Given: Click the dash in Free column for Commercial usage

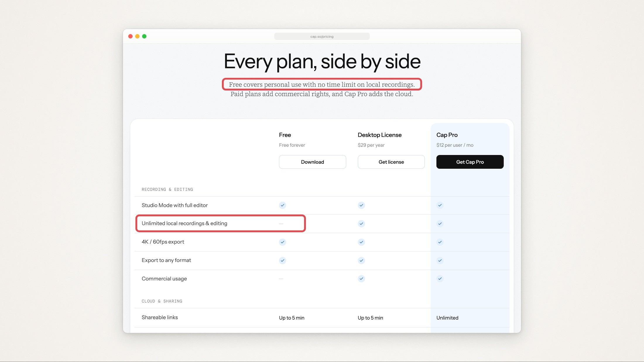Looking at the screenshot, I should tap(281, 279).
